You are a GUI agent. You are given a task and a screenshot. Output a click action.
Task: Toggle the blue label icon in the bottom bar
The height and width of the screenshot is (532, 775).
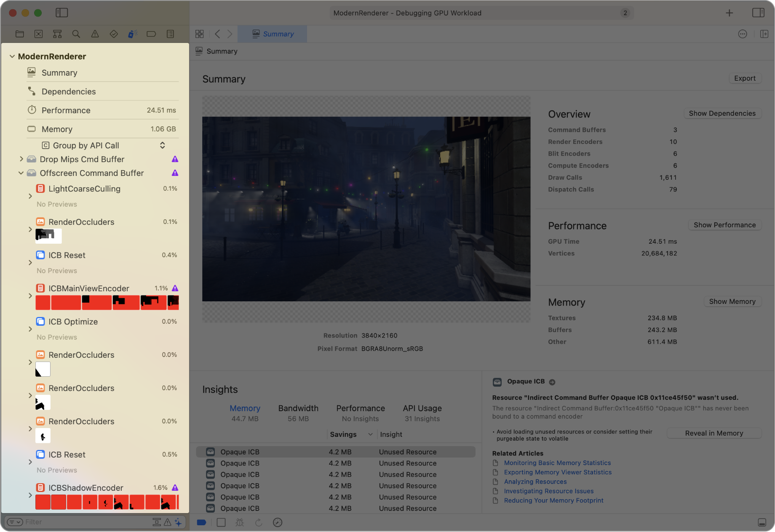pyautogui.click(x=201, y=522)
